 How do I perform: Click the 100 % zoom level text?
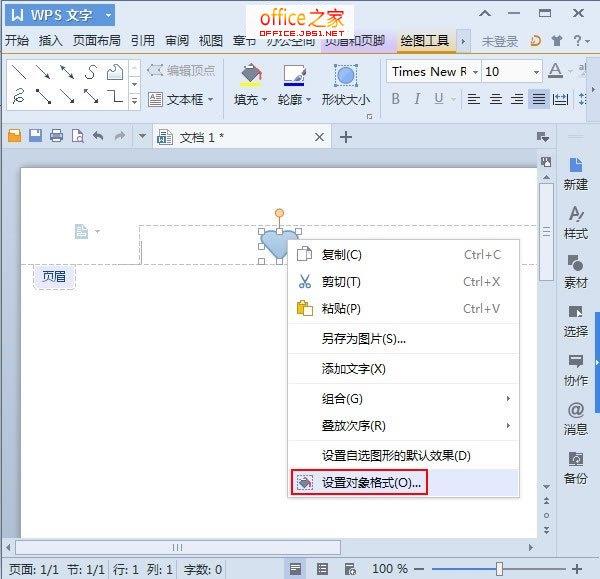point(390,569)
